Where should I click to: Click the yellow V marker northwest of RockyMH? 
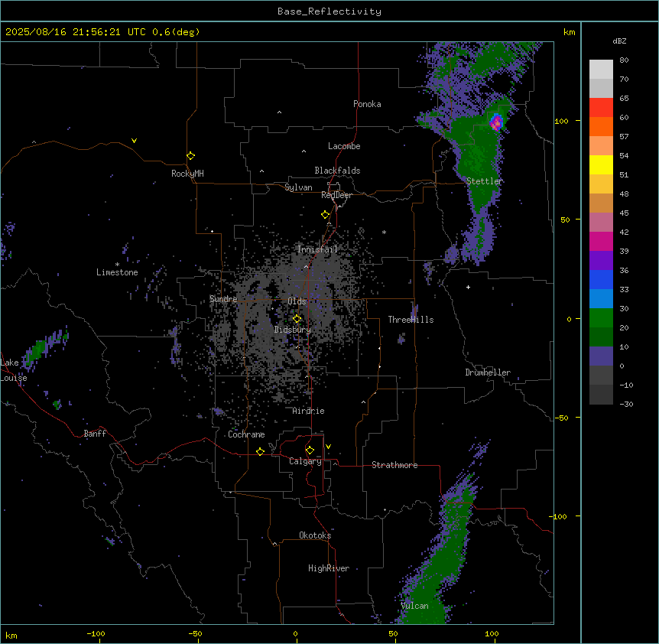click(x=134, y=141)
